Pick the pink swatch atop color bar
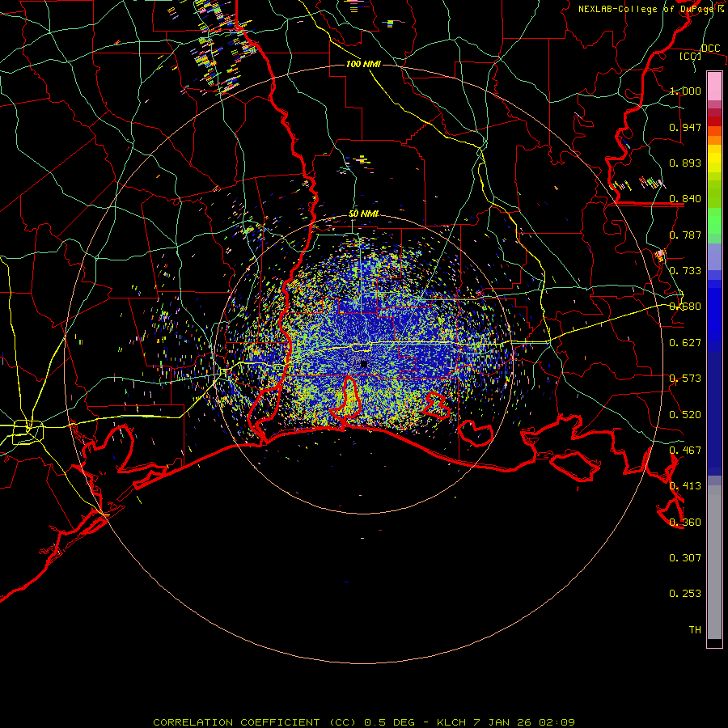Image resolution: width=728 pixels, height=728 pixels. [714, 87]
